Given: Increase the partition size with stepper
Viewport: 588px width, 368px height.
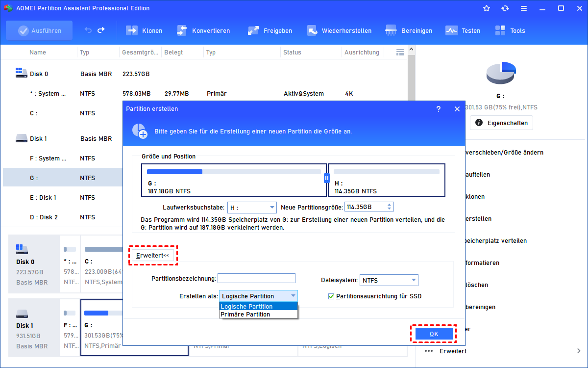Looking at the screenshot, I should (390, 205).
